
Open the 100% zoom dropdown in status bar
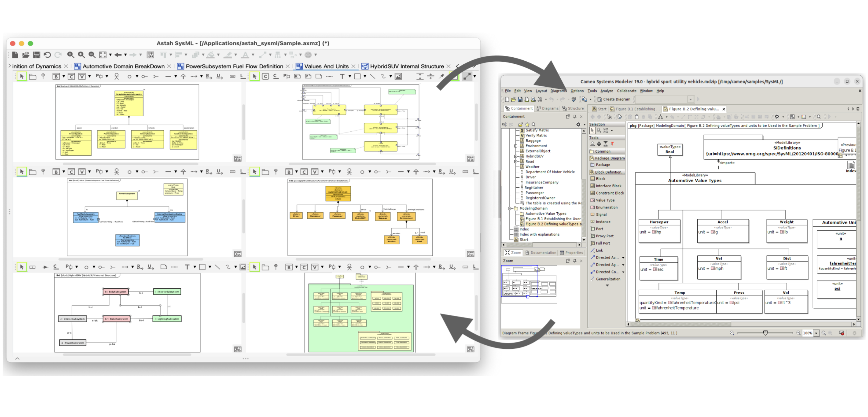tap(816, 333)
